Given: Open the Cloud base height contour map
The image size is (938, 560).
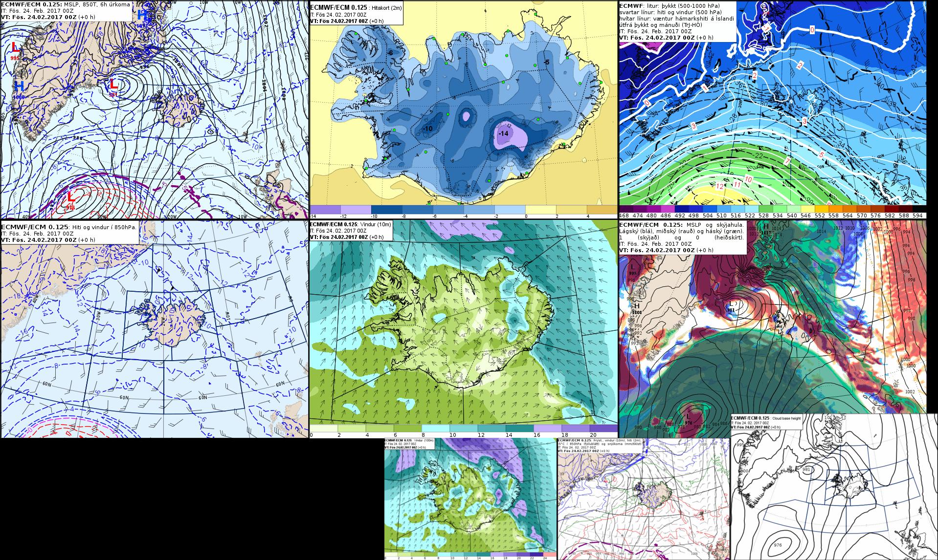Looking at the screenshot, I should [x=834, y=487].
